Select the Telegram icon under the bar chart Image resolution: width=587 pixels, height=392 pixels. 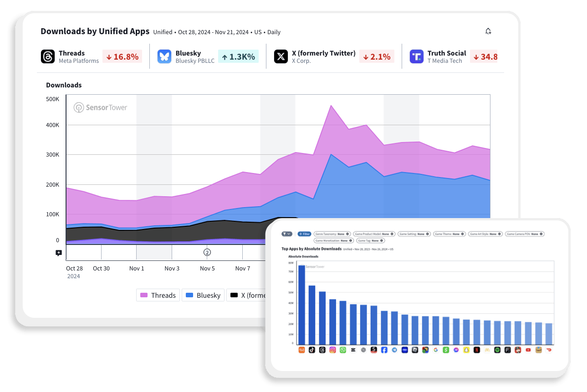pos(394,350)
